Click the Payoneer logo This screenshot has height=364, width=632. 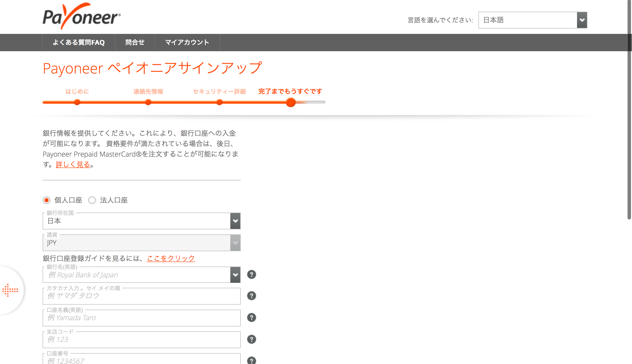81,16
